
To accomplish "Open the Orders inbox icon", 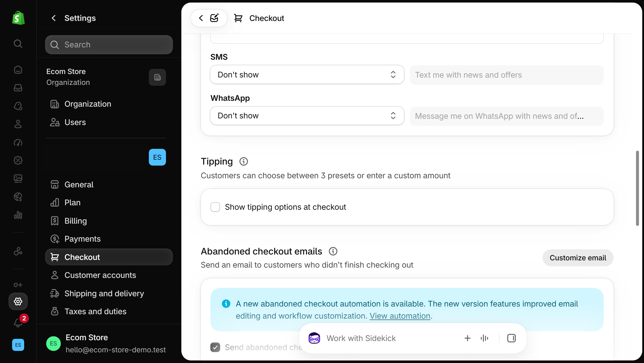I will coord(18,88).
